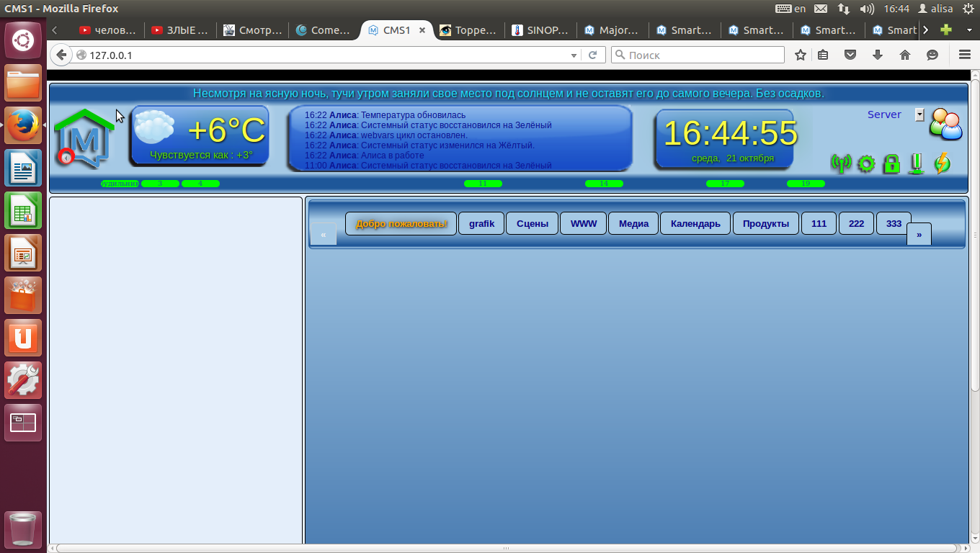
Task: Open the Ubuntu One launcher icon
Action: point(23,338)
